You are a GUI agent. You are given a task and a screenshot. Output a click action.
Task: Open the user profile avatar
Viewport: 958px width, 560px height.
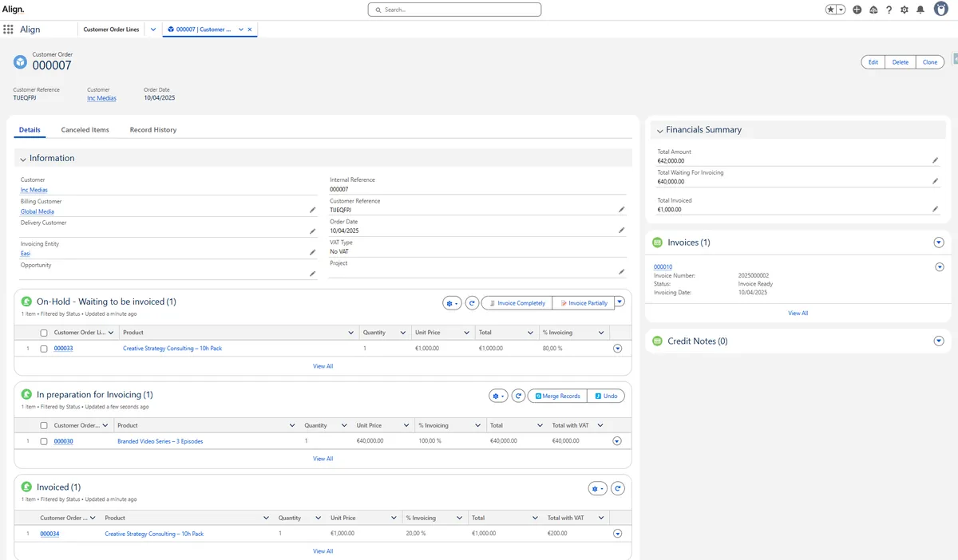coord(940,9)
